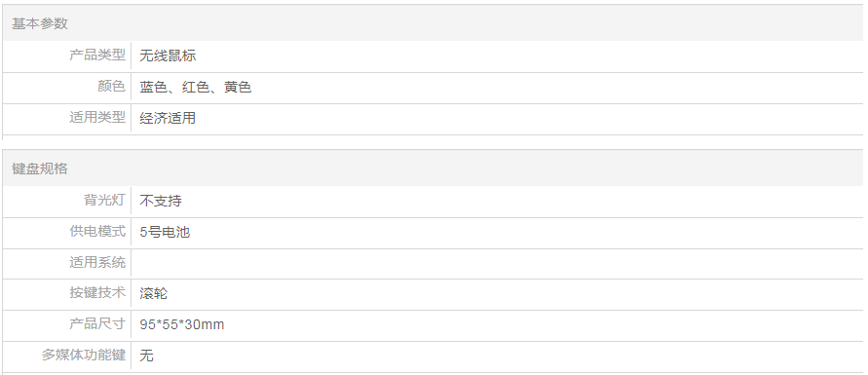The height and width of the screenshot is (375, 868).
Task: Click the 无 multimedia keys value
Action: (147, 356)
